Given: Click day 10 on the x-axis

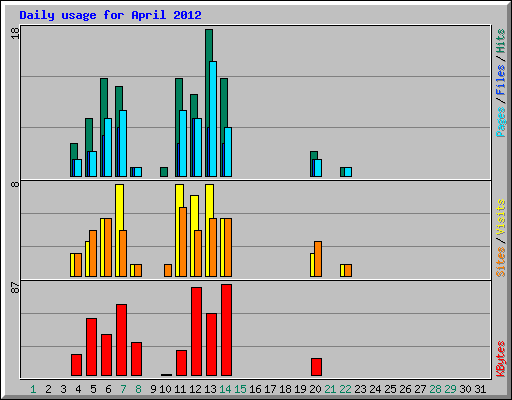Looking at the screenshot, I should coord(165,389).
